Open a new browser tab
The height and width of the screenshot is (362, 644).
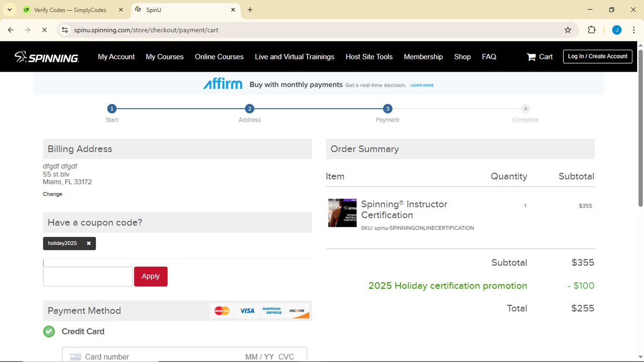250,10
